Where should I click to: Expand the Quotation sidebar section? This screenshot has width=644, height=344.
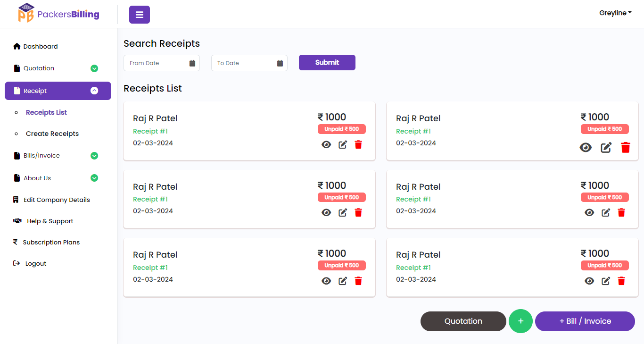94,68
